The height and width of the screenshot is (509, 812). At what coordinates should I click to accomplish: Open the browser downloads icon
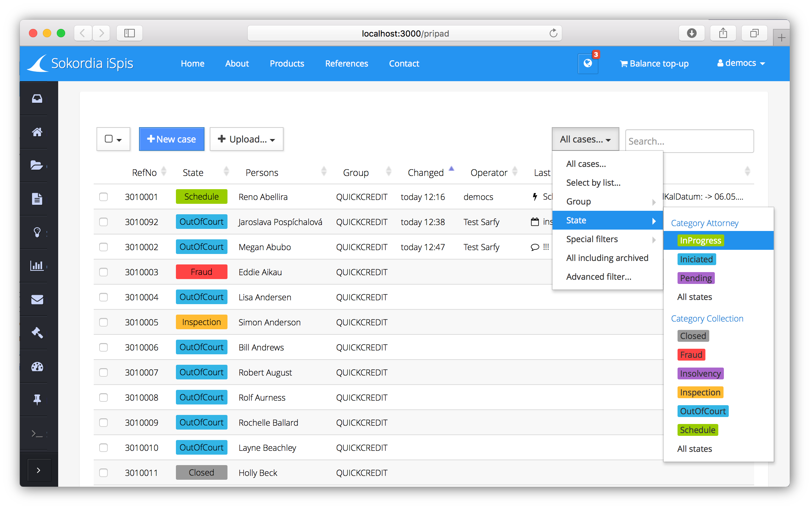pos(692,33)
